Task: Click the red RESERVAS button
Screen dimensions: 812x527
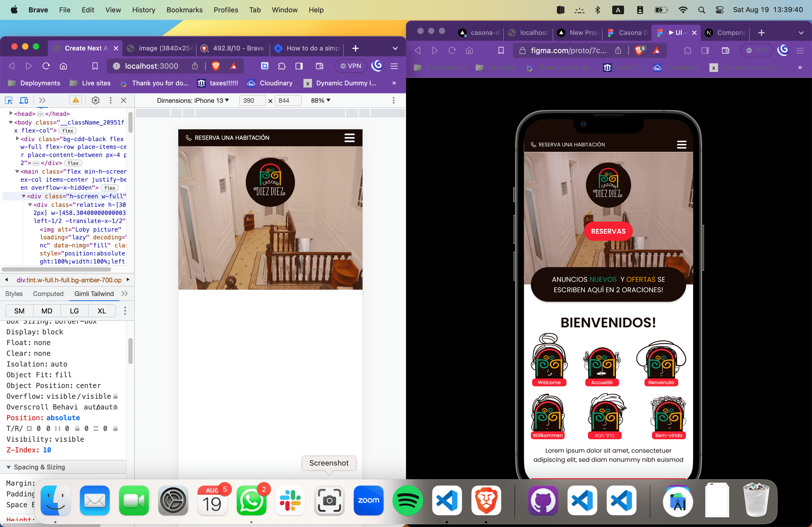Action: 608,232
